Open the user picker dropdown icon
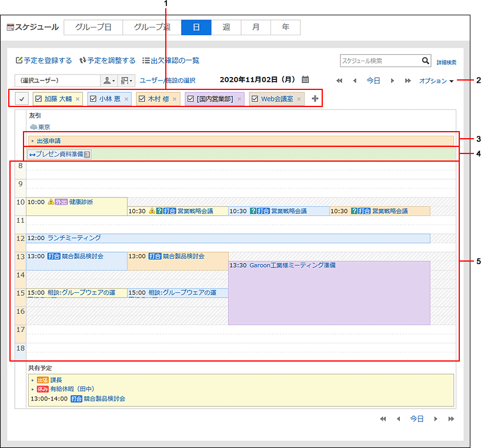Viewport: 481px width, 448px height. pos(109,81)
